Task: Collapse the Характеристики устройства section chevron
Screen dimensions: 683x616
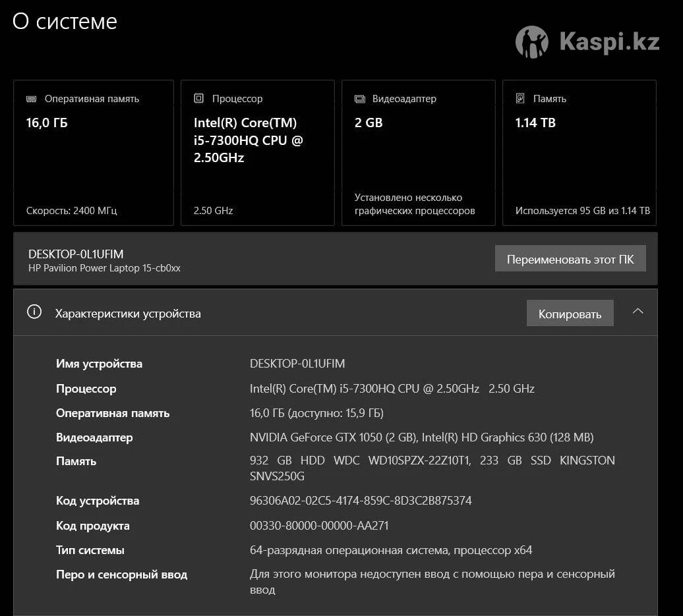Action: (x=638, y=312)
